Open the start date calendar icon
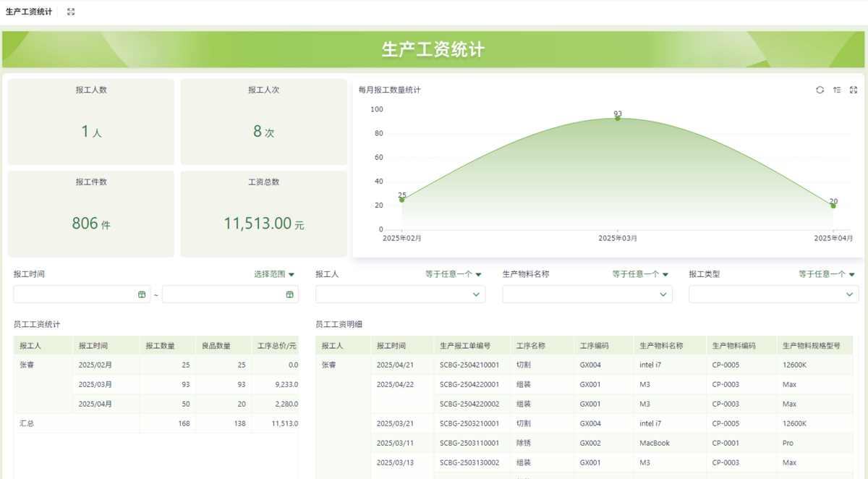Image resolution: width=868 pixels, height=479 pixels. click(x=142, y=294)
